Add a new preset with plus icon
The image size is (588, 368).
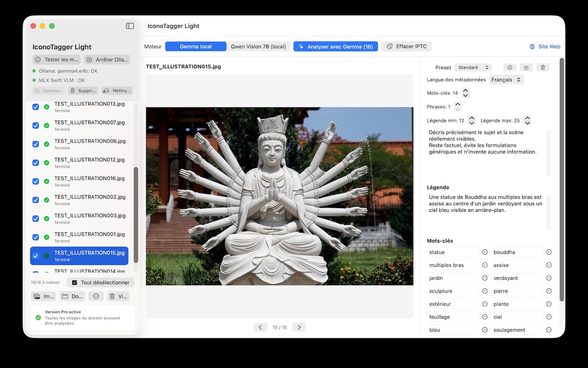pyautogui.click(x=510, y=67)
